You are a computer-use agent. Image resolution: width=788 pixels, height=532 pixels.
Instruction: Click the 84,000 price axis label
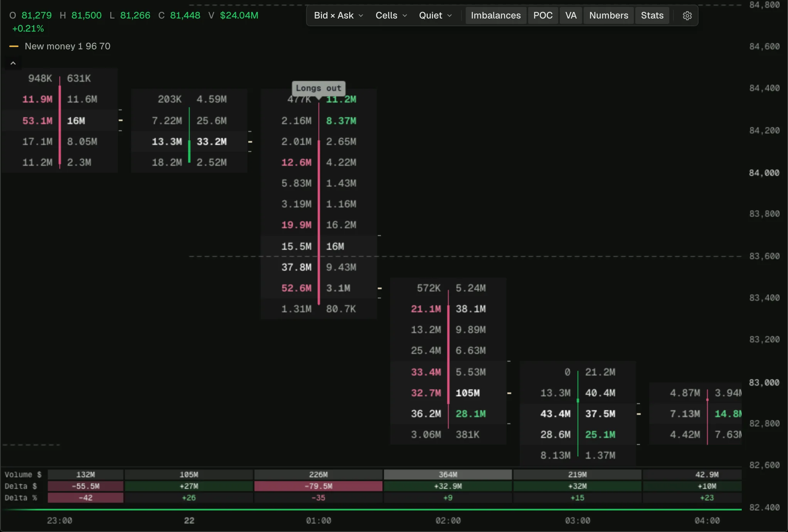764,173
